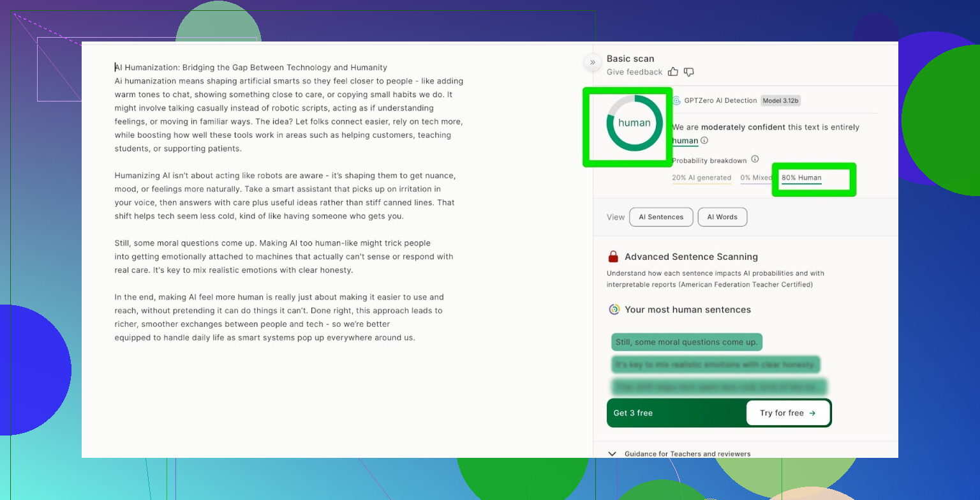Screen dimensions: 980x500
Task: Click the GPTZero AI Detection logo icon
Action: 676,101
